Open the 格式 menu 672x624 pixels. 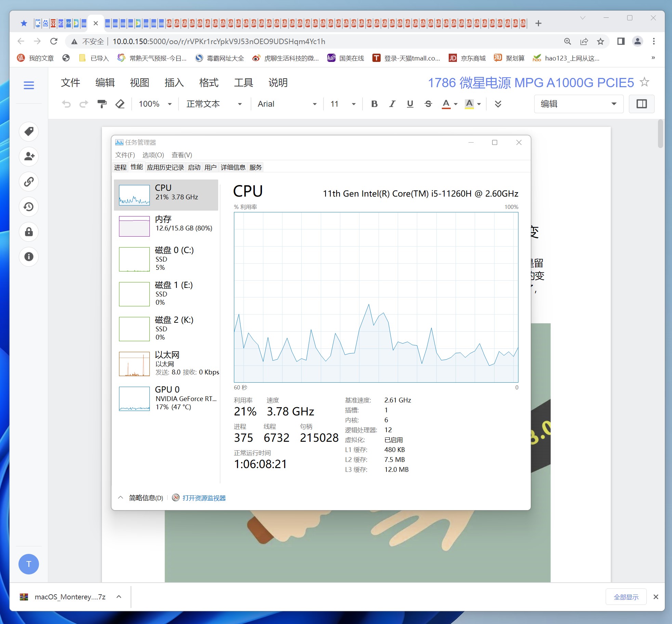[209, 83]
